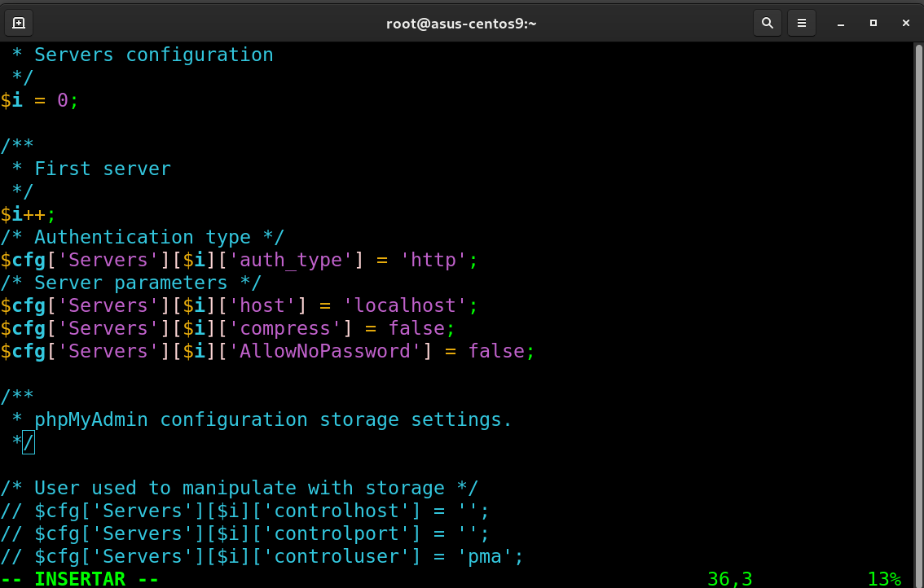Click the terminal vertical scrollbar

click(918, 244)
